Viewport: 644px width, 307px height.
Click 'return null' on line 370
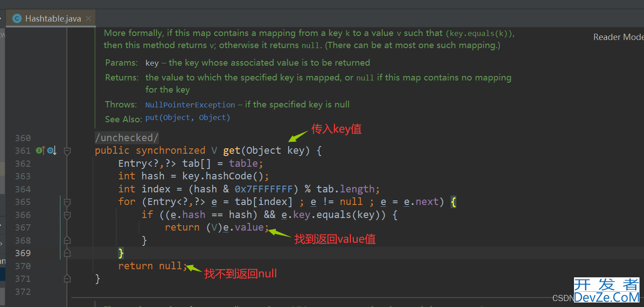coord(150,266)
